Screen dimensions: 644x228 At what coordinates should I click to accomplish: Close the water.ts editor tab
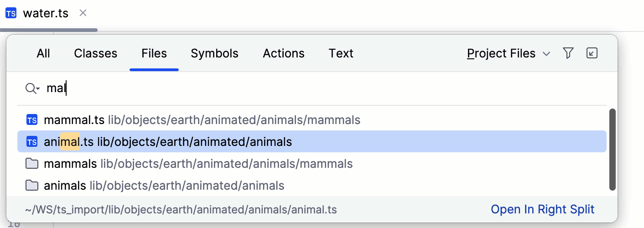[x=83, y=13]
